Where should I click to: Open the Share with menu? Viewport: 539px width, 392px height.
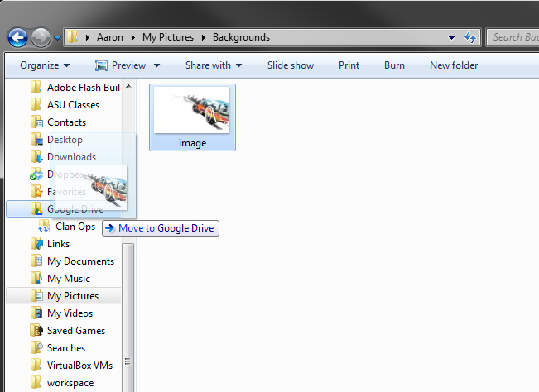[214, 65]
